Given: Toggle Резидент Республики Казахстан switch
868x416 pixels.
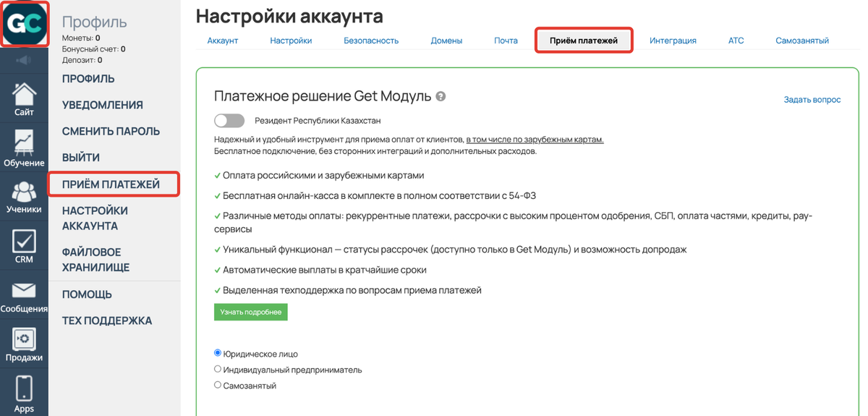Looking at the screenshot, I should tap(229, 120).
